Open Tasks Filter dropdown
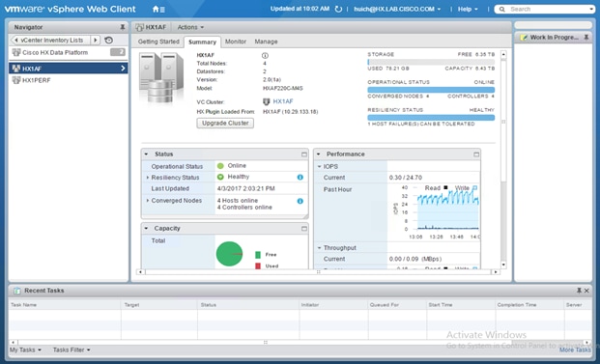The width and height of the screenshot is (600, 364). [x=71, y=350]
